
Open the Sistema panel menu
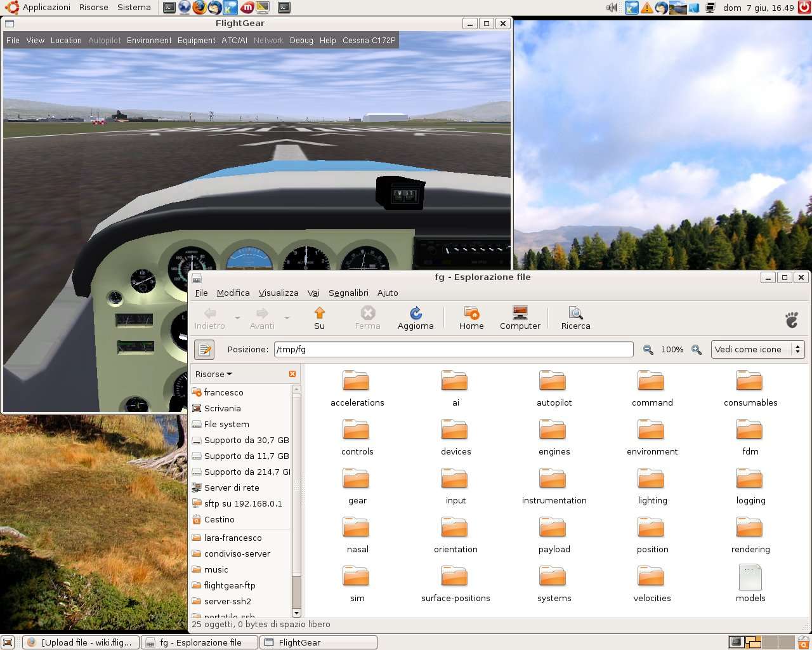[134, 8]
